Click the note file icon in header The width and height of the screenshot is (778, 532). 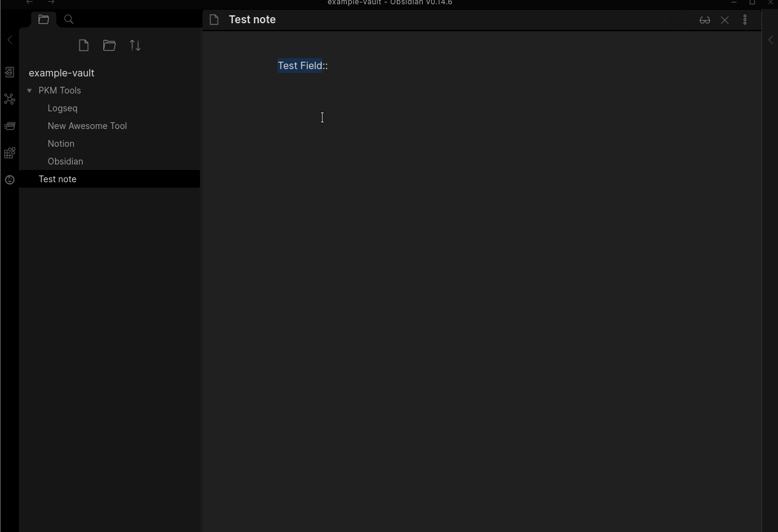pos(214,20)
